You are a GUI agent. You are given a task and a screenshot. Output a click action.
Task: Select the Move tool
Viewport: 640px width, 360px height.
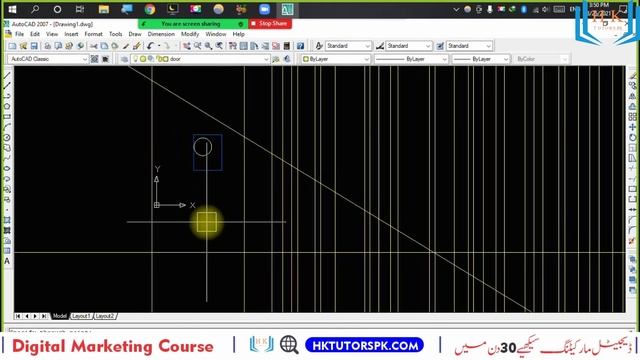click(x=633, y=127)
